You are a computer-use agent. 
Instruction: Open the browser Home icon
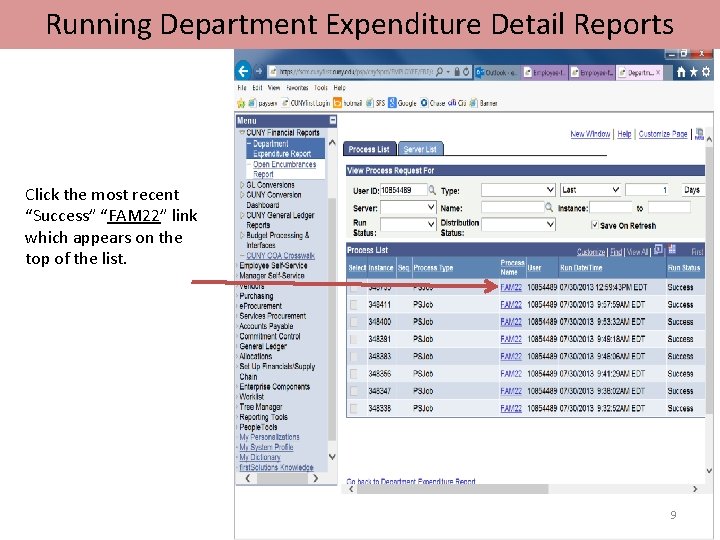click(681, 72)
